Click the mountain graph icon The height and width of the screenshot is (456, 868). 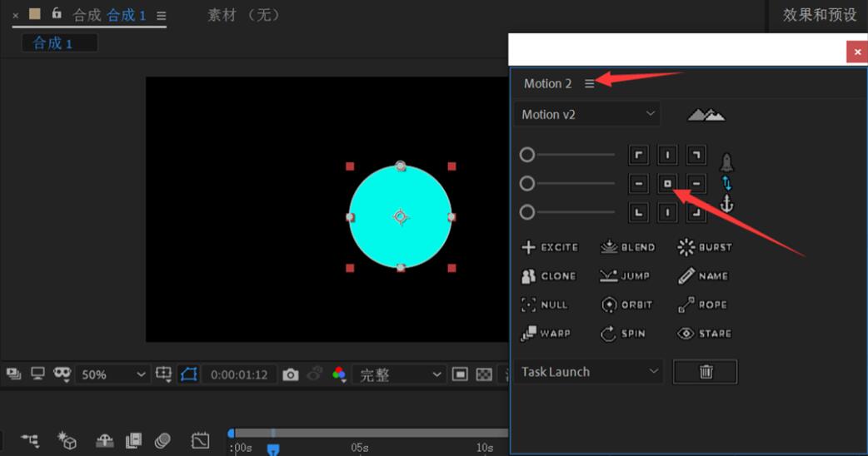[706, 114]
